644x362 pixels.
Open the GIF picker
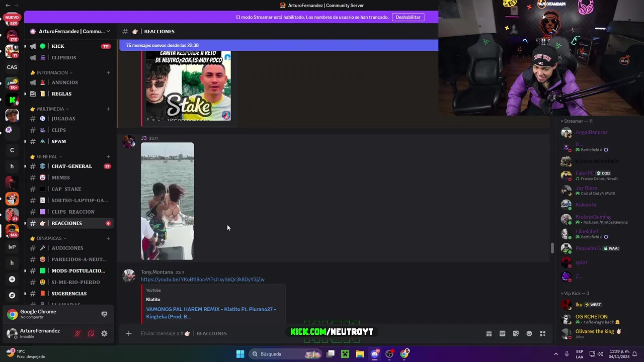coord(502,333)
